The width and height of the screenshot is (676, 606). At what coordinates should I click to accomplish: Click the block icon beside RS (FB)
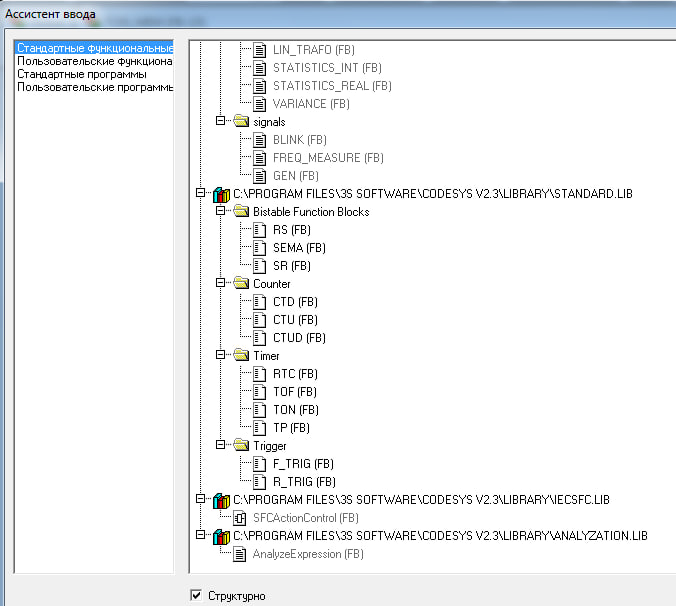(x=260, y=230)
